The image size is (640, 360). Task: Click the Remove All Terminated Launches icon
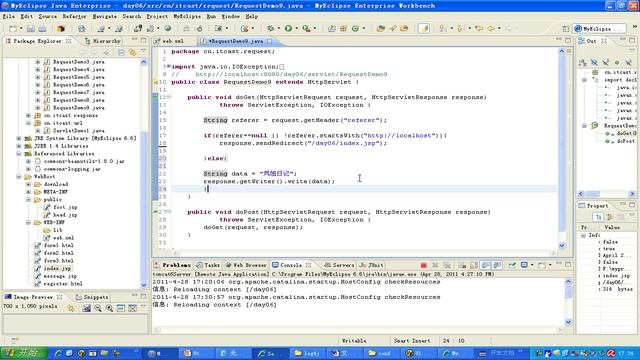click(447, 265)
